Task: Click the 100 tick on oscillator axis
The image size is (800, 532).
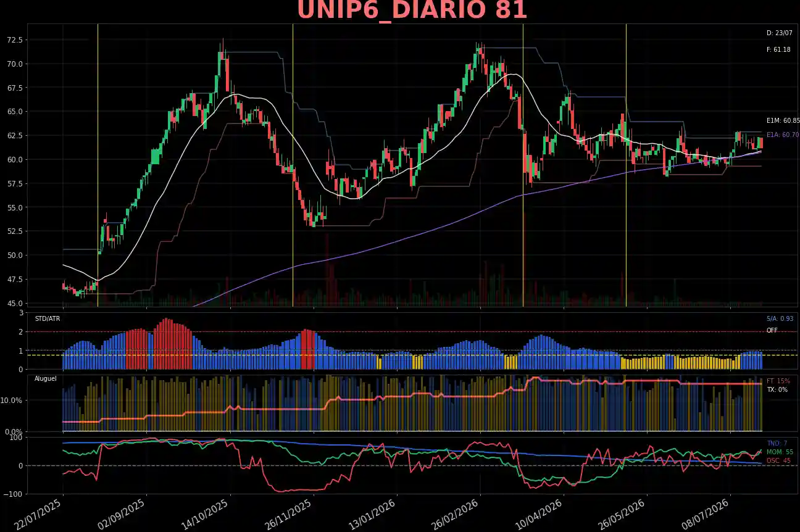Action: [x=17, y=438]
